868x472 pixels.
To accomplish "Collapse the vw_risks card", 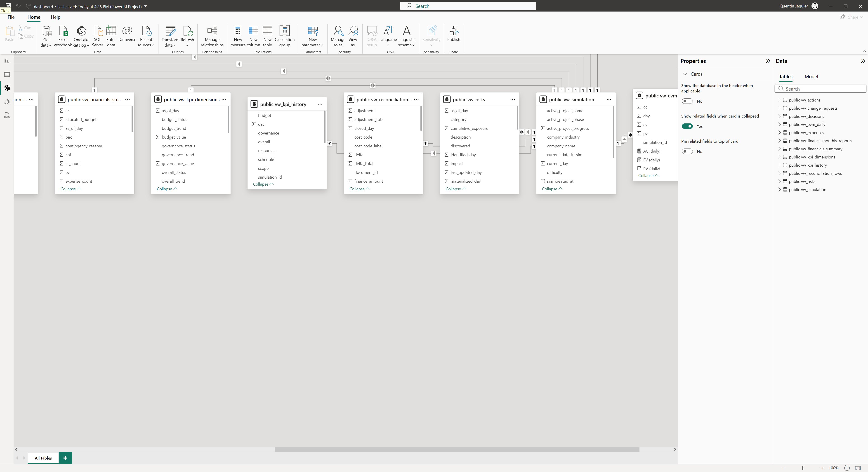I will click(455, 189).
